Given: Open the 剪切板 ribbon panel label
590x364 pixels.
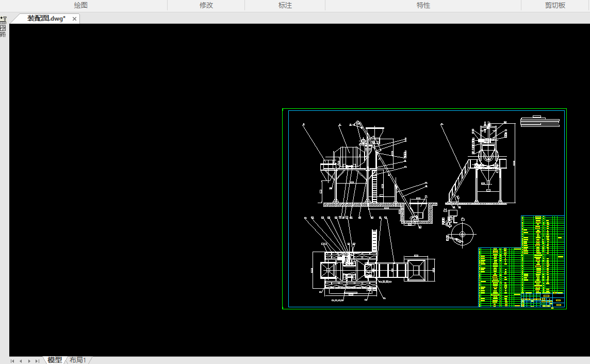Looking at the screenshot, I should pyautogui.click(x=555, y=5).
